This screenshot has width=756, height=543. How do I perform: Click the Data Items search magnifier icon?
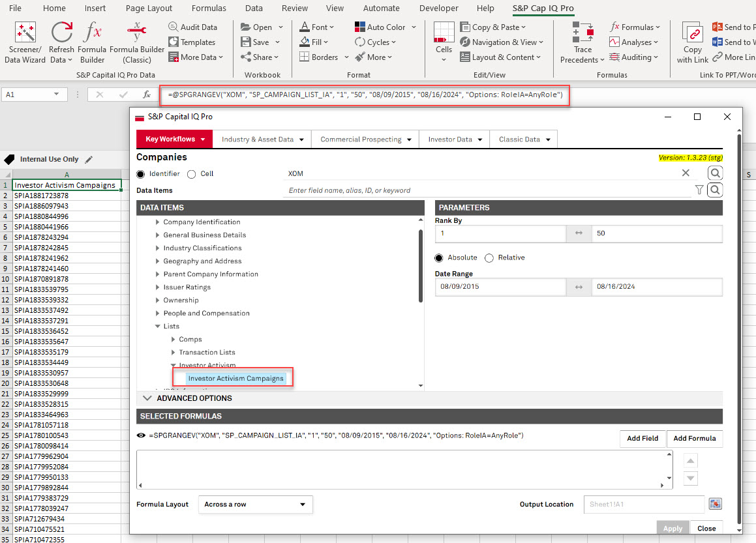point(715,190)
